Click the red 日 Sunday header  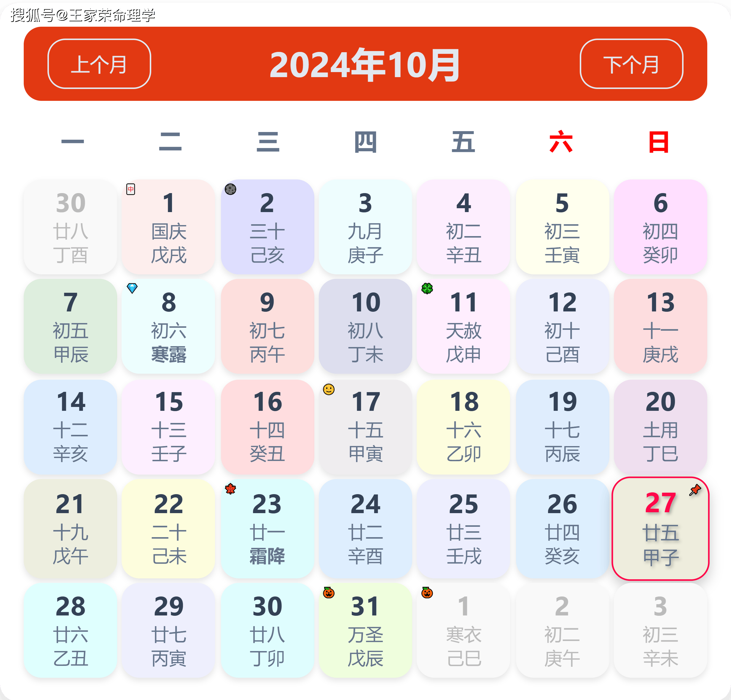tap(659, 142)
